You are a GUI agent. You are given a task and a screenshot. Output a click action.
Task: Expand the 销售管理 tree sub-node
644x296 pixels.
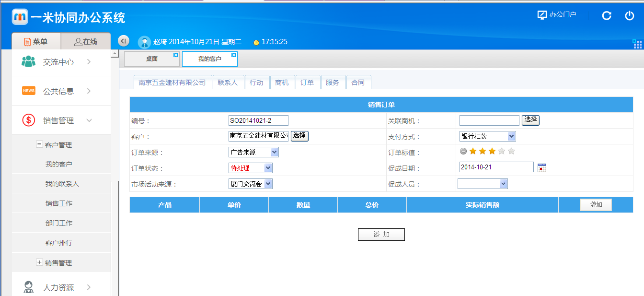(x=39, y=262)
